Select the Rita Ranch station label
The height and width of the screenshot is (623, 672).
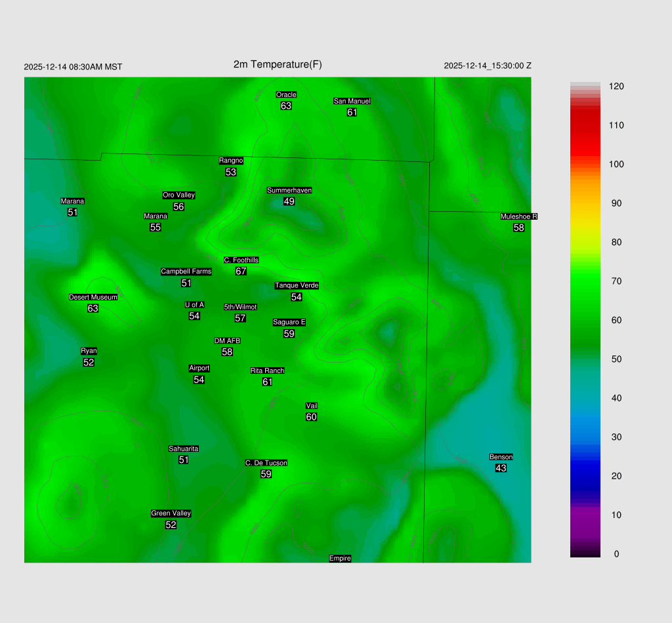coord(267,371)
